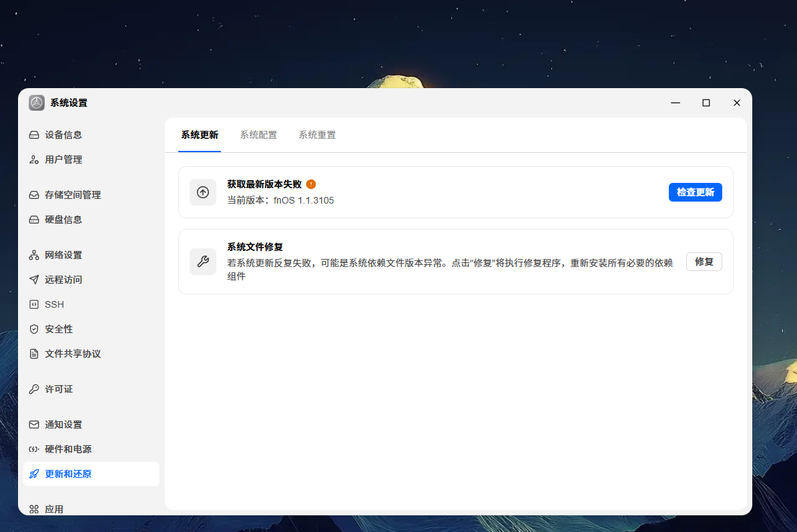797x532 pixels.
Task: Click the orange warning exclamation icon
Action: (311, 184)
